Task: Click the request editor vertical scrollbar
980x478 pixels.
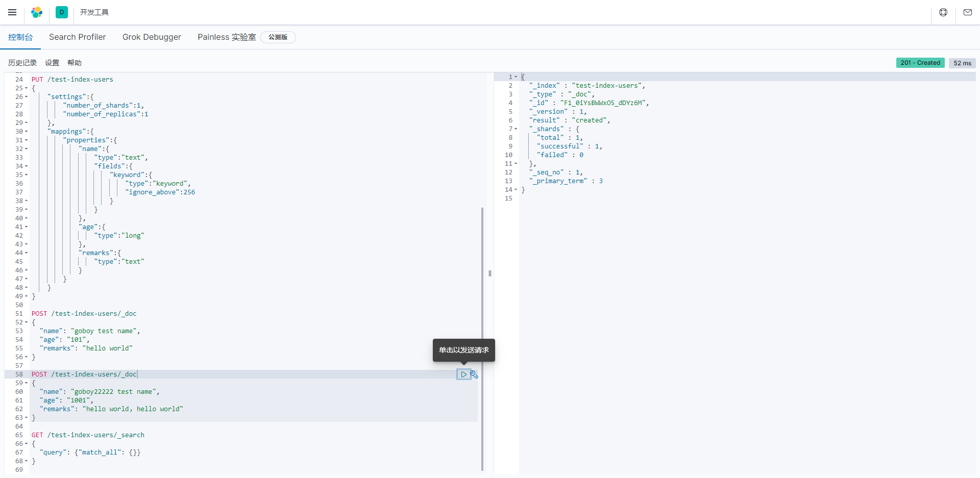Action: (482, 339)
